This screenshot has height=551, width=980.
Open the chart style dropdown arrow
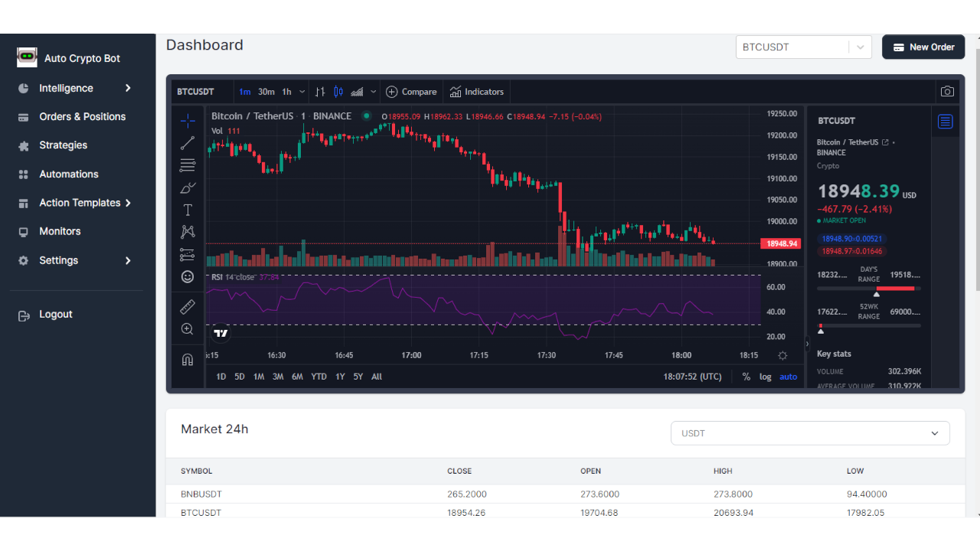[x=374, y=92]
